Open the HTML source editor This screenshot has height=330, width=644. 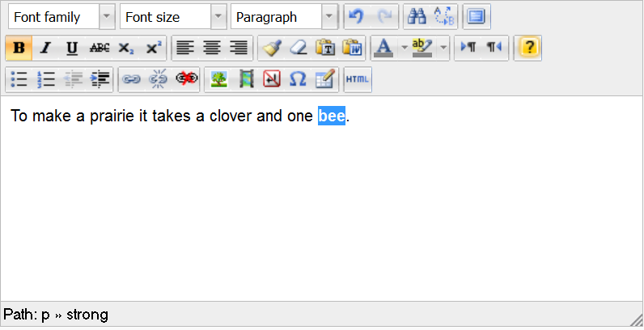pyautogui.click(x=357, y=79)
